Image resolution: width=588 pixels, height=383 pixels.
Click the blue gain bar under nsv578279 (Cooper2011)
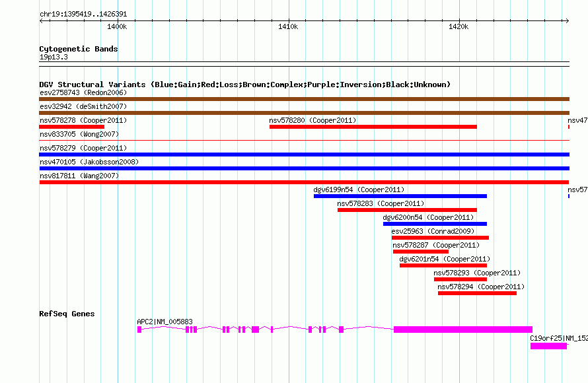pyautogui.click(x=304, y=155)
